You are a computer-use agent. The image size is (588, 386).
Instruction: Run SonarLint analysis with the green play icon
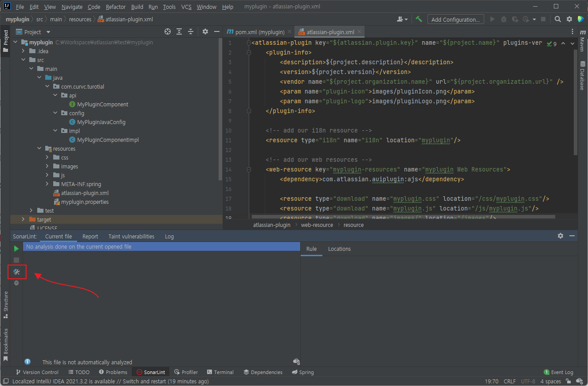[16, 249]
